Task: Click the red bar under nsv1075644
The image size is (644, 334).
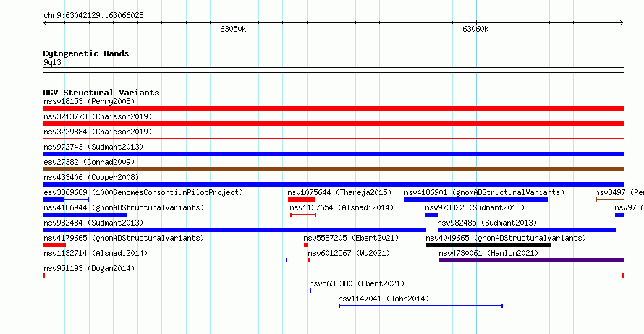Action: click(x=302, y=200)
